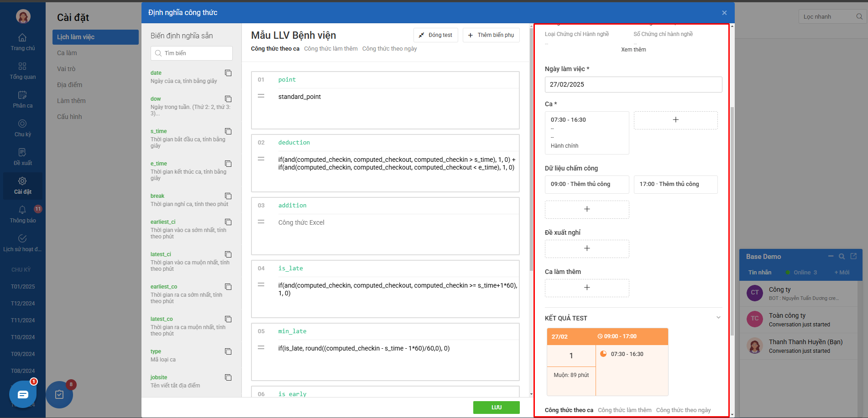Screen dimensions: 868x418
Task: Pop out the Base Demo chat window
Action: pyautogui.click(x=853, y=256)
